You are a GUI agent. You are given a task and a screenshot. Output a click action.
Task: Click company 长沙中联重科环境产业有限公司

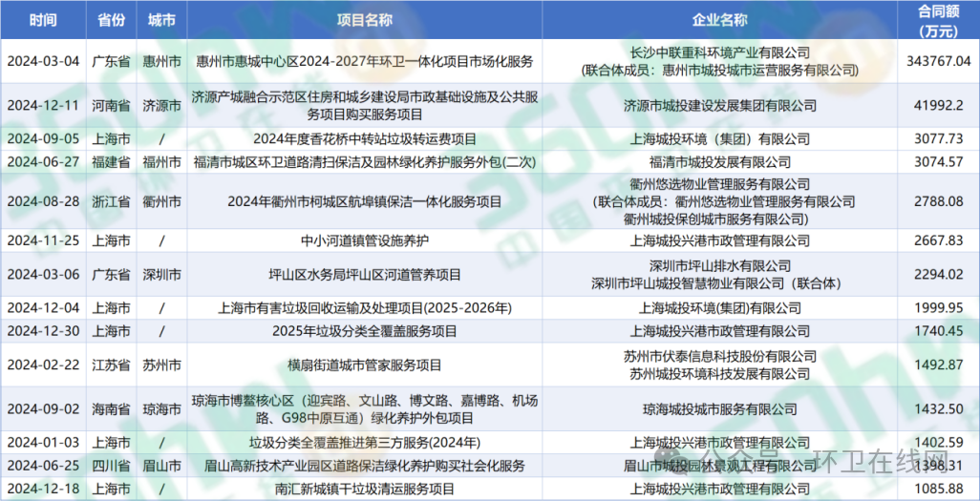(720, 52)
